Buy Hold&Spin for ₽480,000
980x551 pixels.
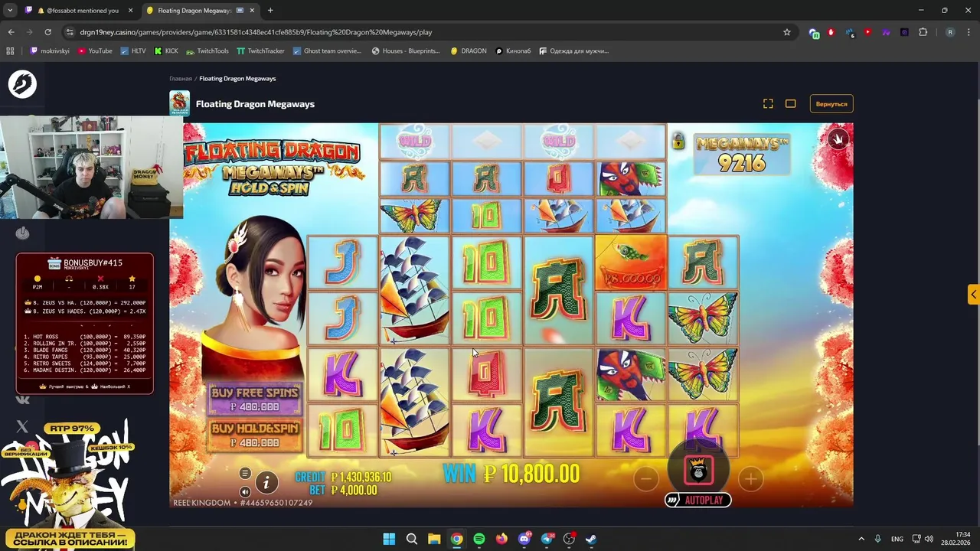coord(255,435)
